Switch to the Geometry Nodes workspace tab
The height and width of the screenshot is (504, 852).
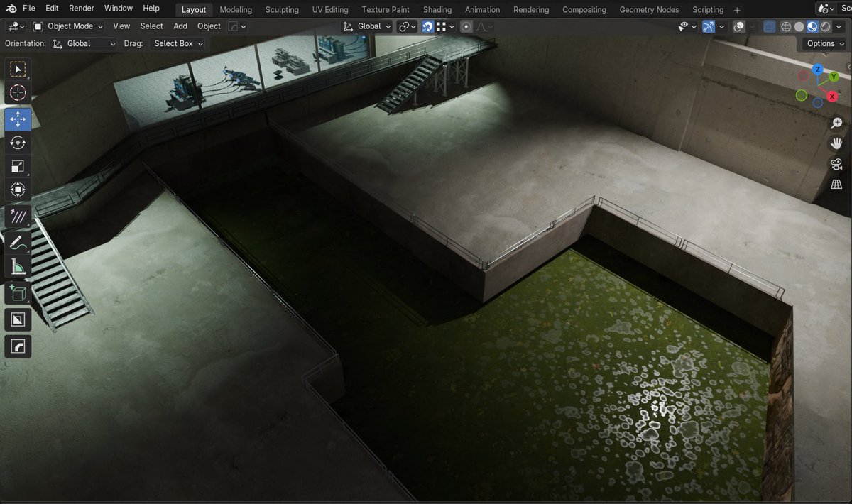[x=649, y=9]
